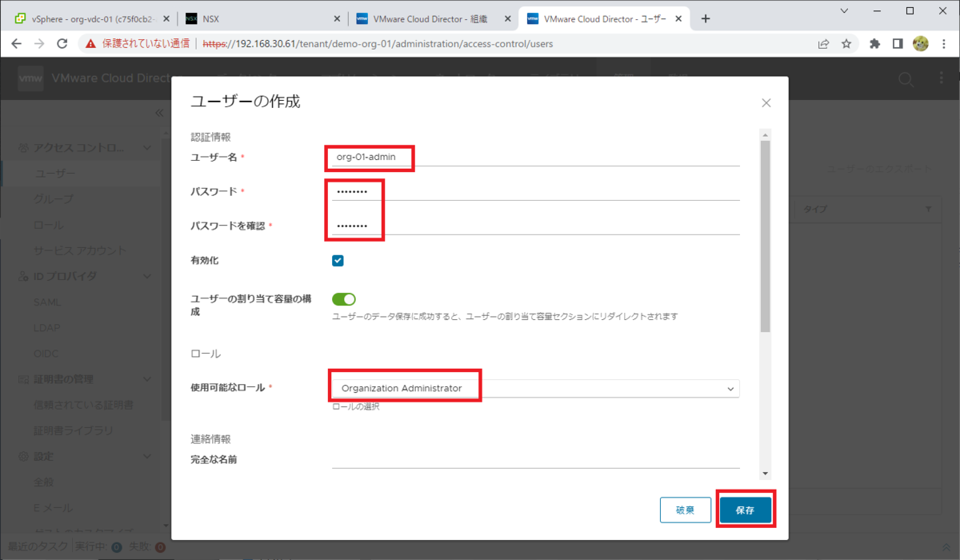Click the ユーザー名 field containing org-01-admin
Screen dimensions: 960x560
tap(535, 157)
